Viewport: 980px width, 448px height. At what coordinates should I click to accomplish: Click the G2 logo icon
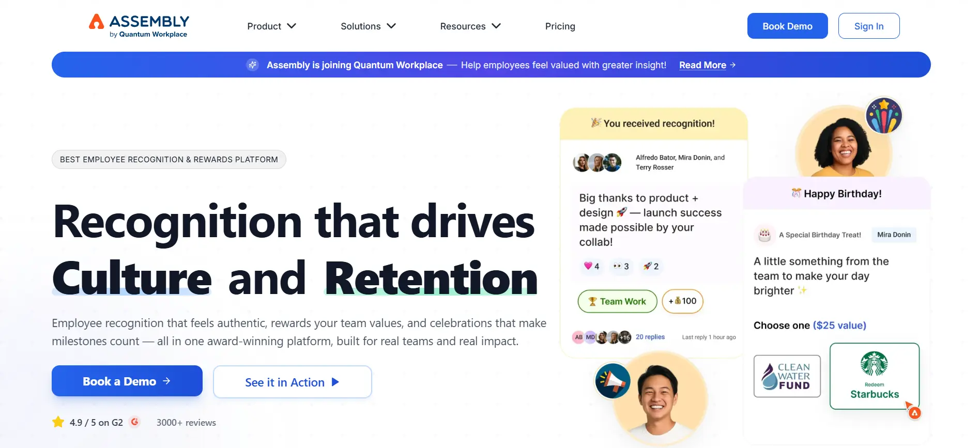pos(134,422)
